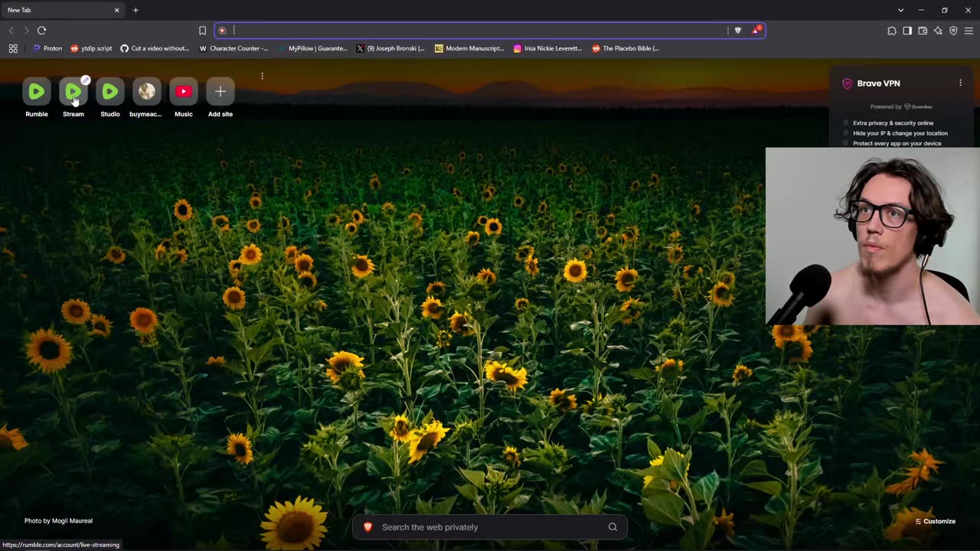This screenshot has height=551, width=980.
Task: Open Leo AI sparkle icon
Action: pyautogui.click(x=938, y=31)
